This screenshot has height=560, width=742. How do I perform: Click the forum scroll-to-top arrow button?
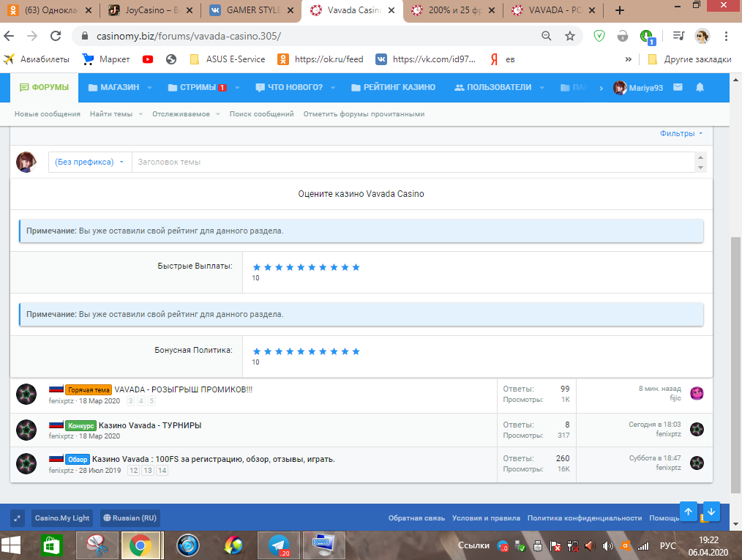click(689, 511)
